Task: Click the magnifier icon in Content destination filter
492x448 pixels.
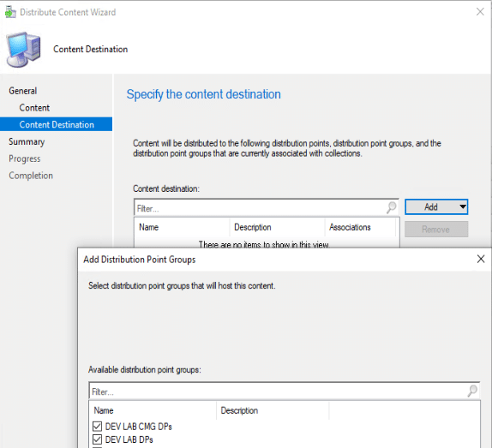Action: (391, 207)
